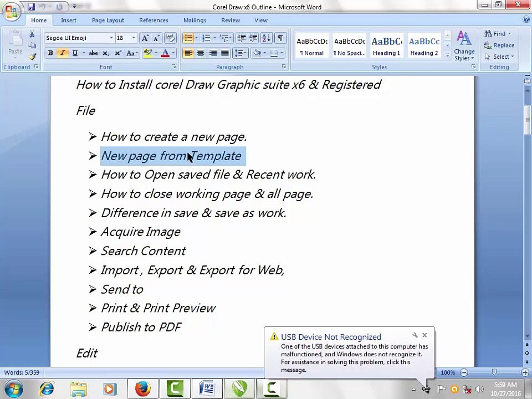Toggle Subscript formatting
The width and height of the screenshot is (532, 399).
click(x=106, y=53)
